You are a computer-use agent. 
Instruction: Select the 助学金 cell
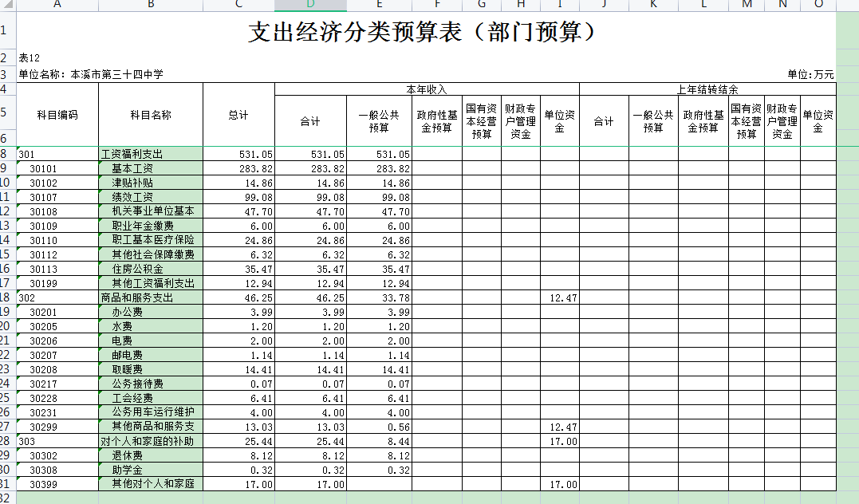coord(151,470)
